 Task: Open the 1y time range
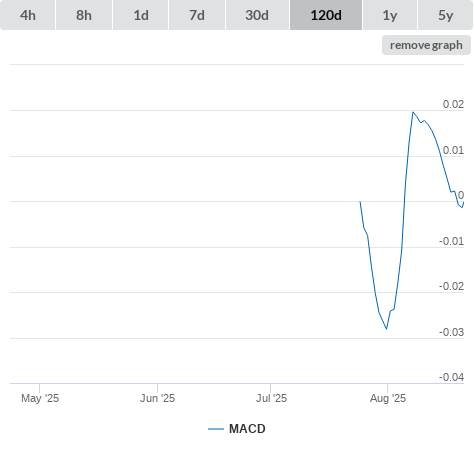coord(390,15)
